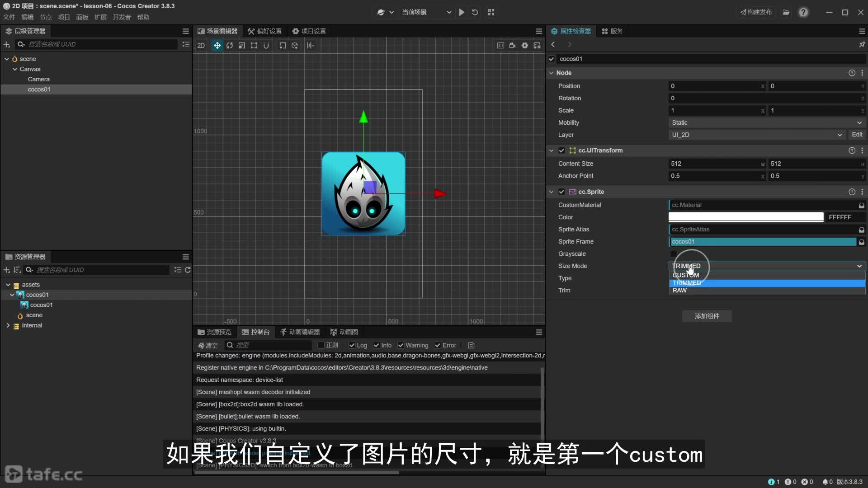The image size is (868, 488).
Task: Switch to the 项目设置 tab
Action: 309,31
